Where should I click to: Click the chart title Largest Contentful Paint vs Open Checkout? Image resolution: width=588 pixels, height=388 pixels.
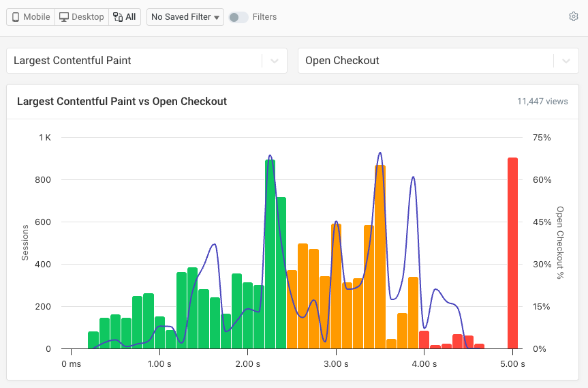point(122,102)
